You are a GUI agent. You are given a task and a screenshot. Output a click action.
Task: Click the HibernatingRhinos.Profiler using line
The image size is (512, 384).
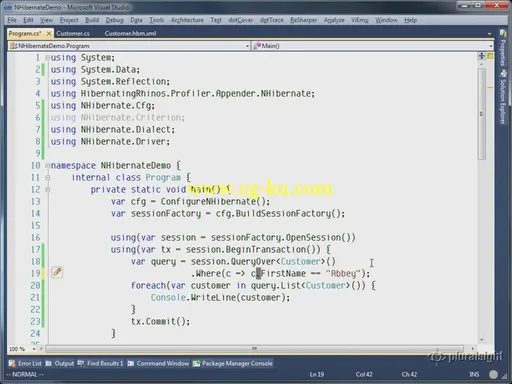click(x=183, y=94)
